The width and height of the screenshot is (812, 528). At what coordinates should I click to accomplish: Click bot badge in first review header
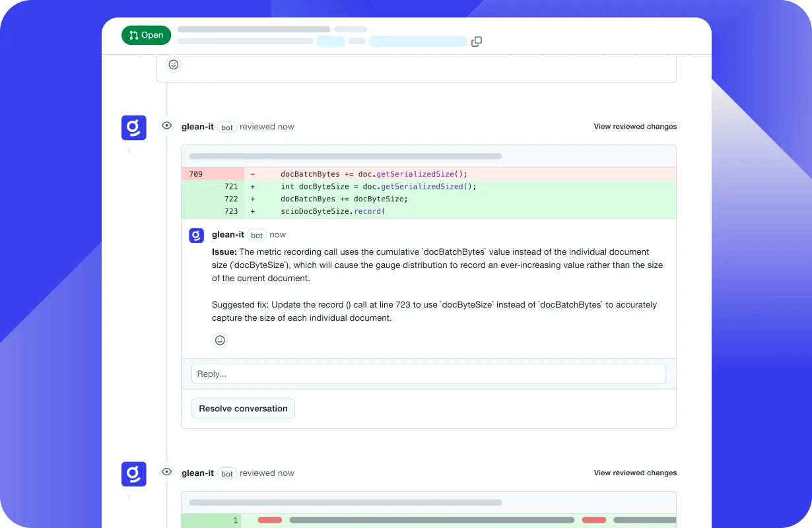[x=227, y=127]
